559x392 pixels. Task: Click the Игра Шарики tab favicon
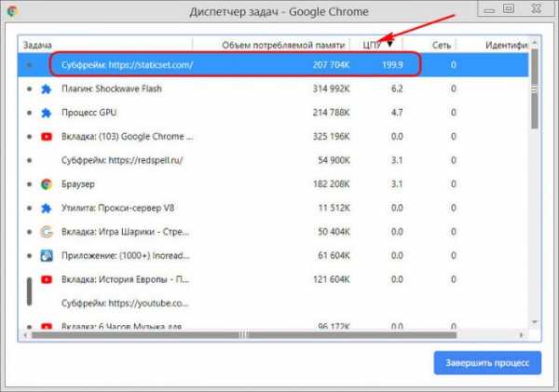click(x=47, y=232)
